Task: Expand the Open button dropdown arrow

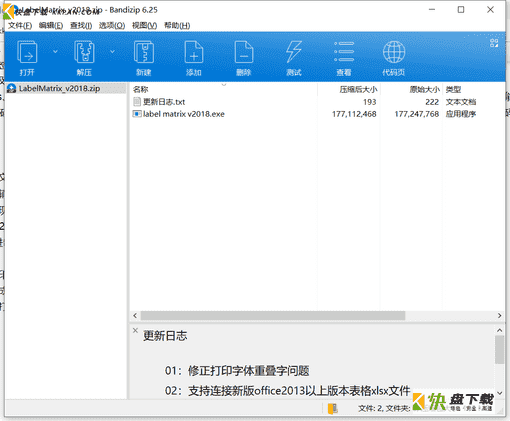Action: pyautogui.click(x=55, y=52)
